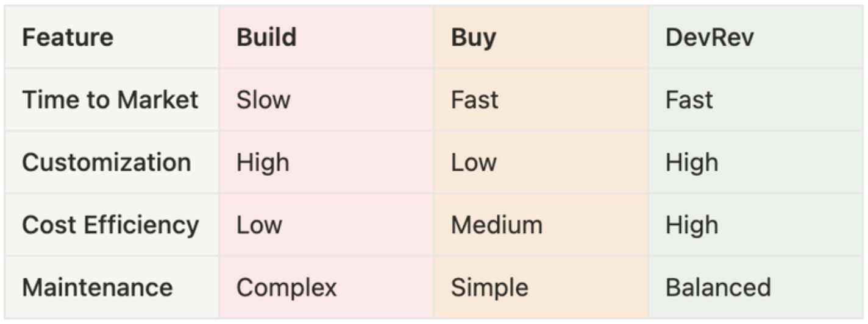Click the Complex cell
The image size is (868, 324).
286,287
